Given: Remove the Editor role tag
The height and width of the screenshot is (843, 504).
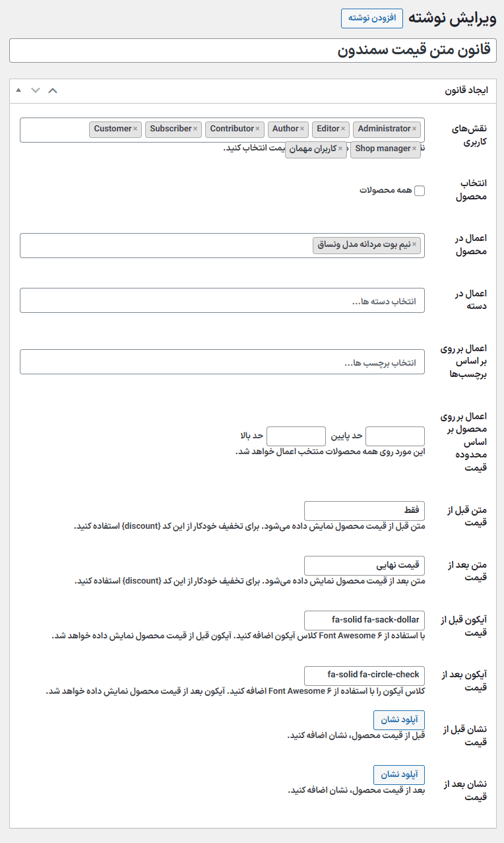Looking at the screenshot, I should coord(344,129).
